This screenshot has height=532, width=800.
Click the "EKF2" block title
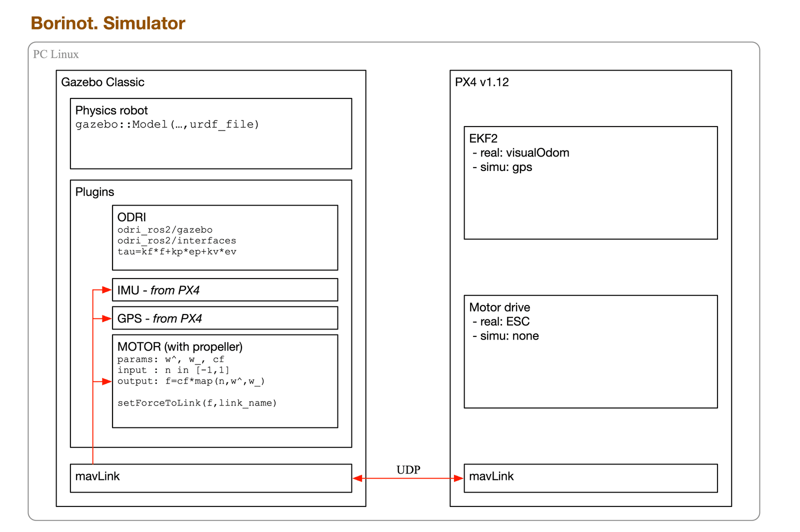[x=483, y=138]
